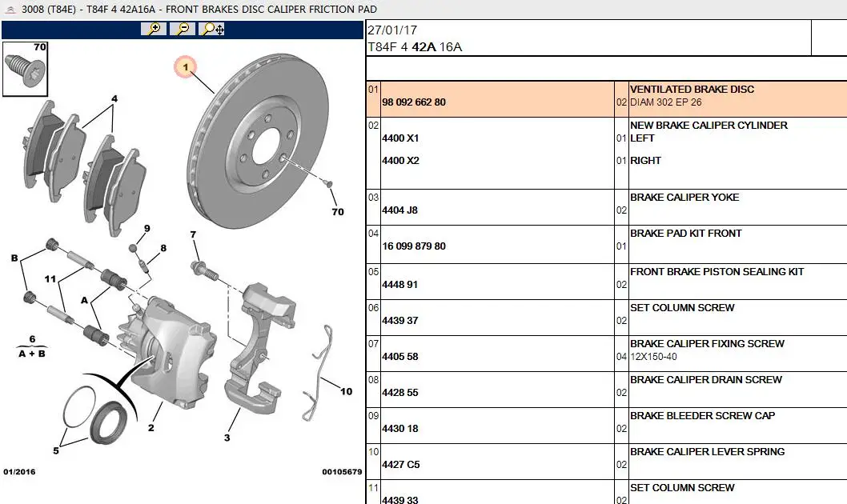This screenshot has width=847, height=504.
Task: Zoom in on the parts diagram
Action: pos(154,29)
